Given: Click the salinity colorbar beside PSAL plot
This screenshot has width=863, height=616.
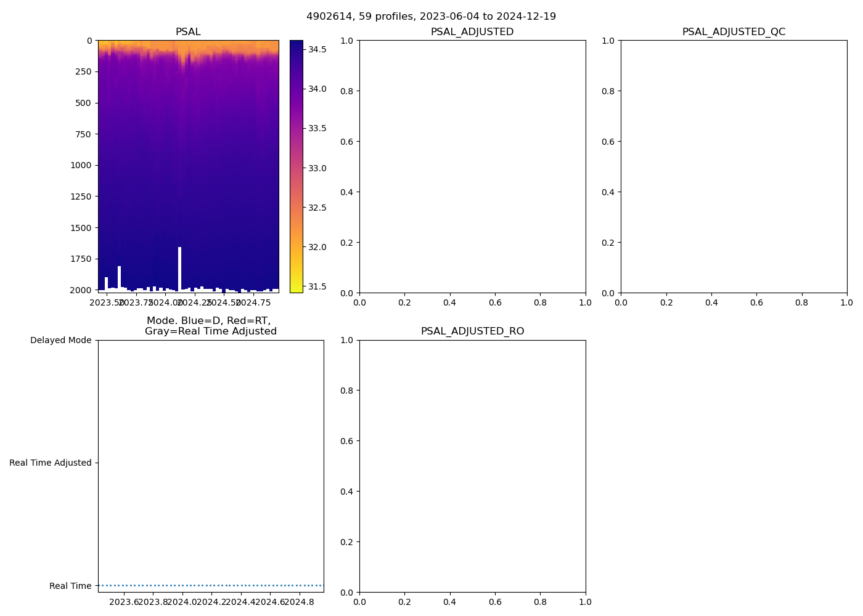Looking at the screenshot, I should 296,166.
